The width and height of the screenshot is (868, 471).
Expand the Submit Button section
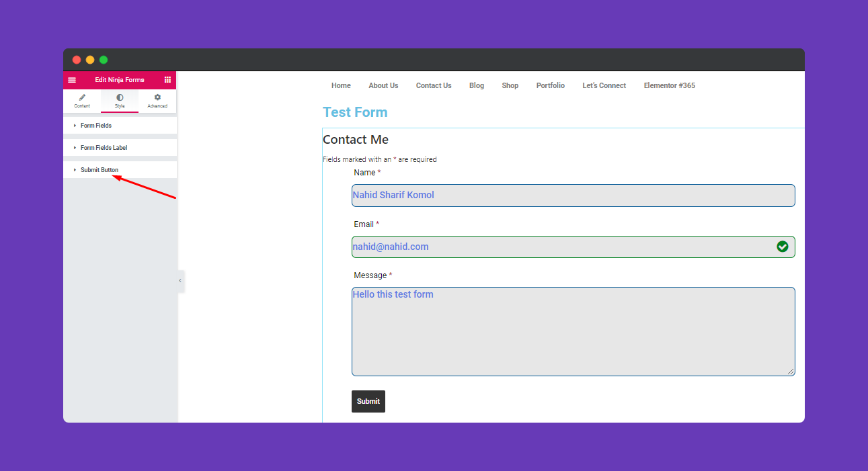coord(120,170)
